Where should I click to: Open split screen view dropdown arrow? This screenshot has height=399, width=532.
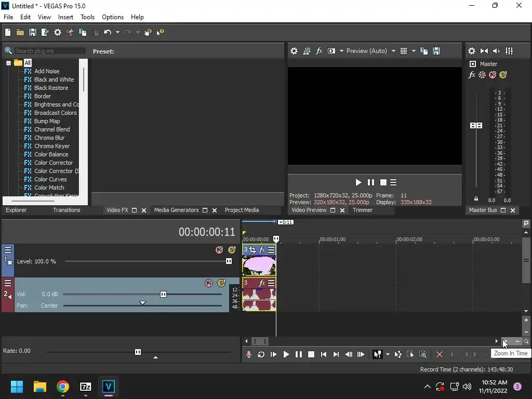(341, 51)
